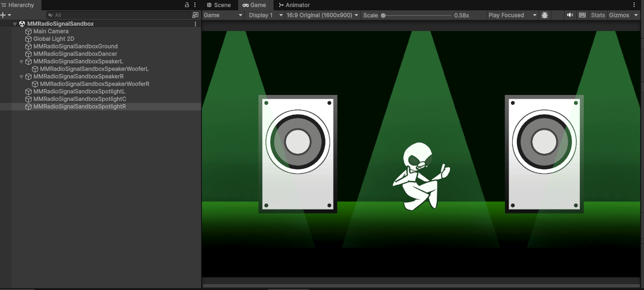
Task: Click the 0.58x scale value
Action: [x=461, y=16]
